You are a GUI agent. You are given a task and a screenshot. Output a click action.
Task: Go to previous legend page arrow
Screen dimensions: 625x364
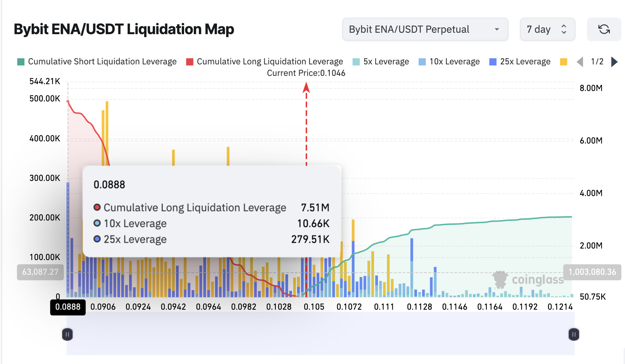coord(580,62)
